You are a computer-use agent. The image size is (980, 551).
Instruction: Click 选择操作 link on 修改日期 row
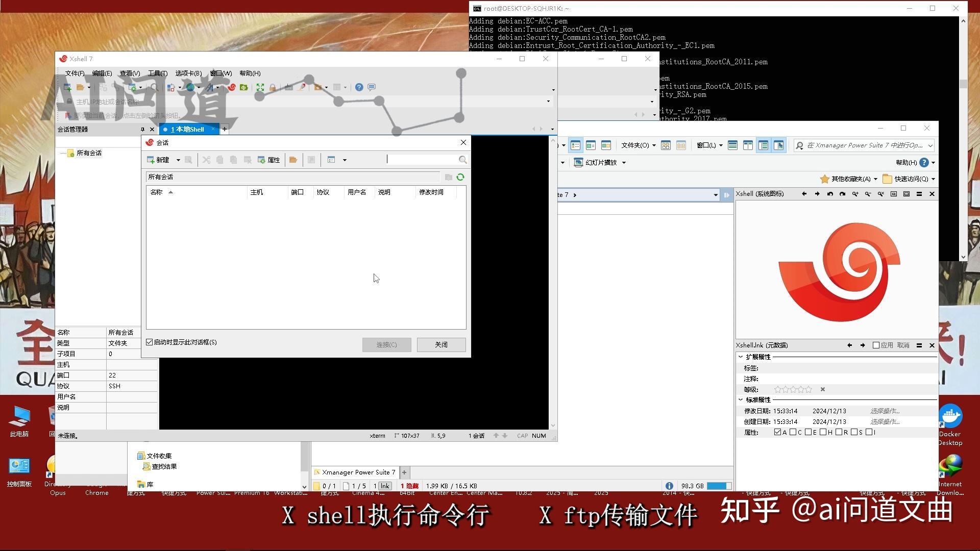pos(885,411)
